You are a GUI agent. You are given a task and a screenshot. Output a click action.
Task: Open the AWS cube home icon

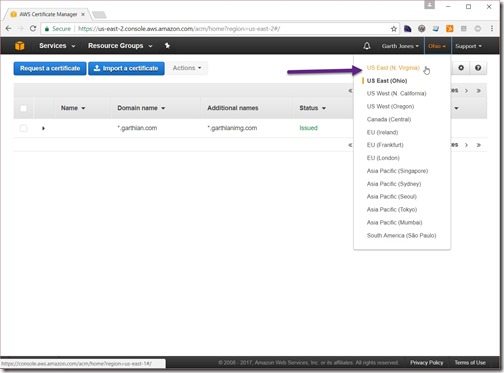pos(19,46)
